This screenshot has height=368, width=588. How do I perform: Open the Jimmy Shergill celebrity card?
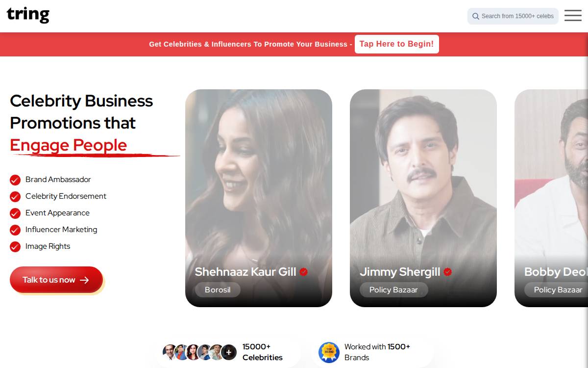click(x=423, y=198)
